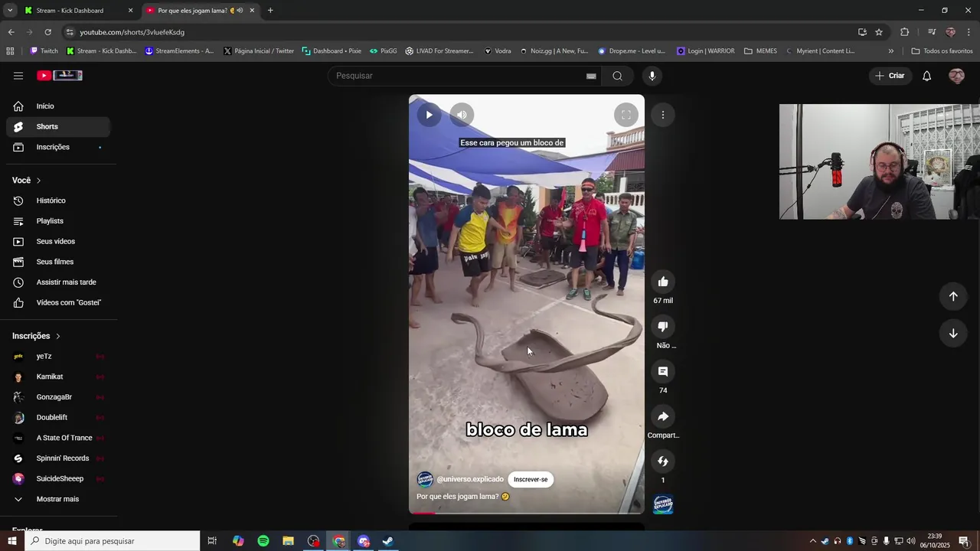The image size is (980, 551).
Task: Select Shorts in the sidebar
Action: coord(58,127)
